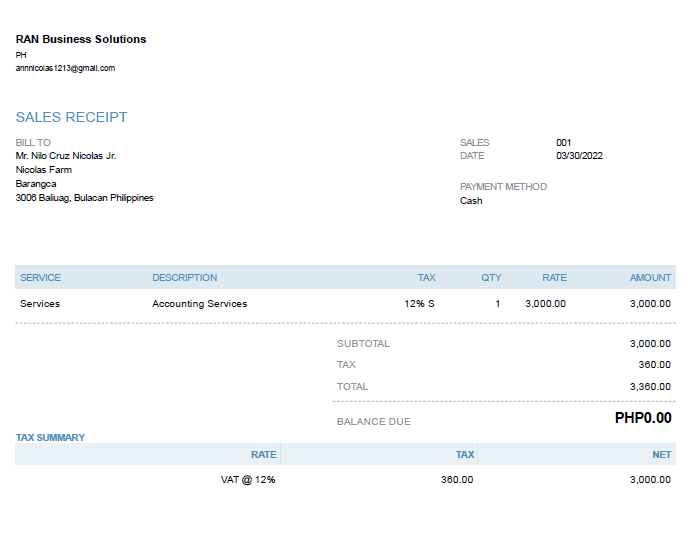690x553 pixels.
Task: Select the Nicolas Farm address line
Action: 44,170
